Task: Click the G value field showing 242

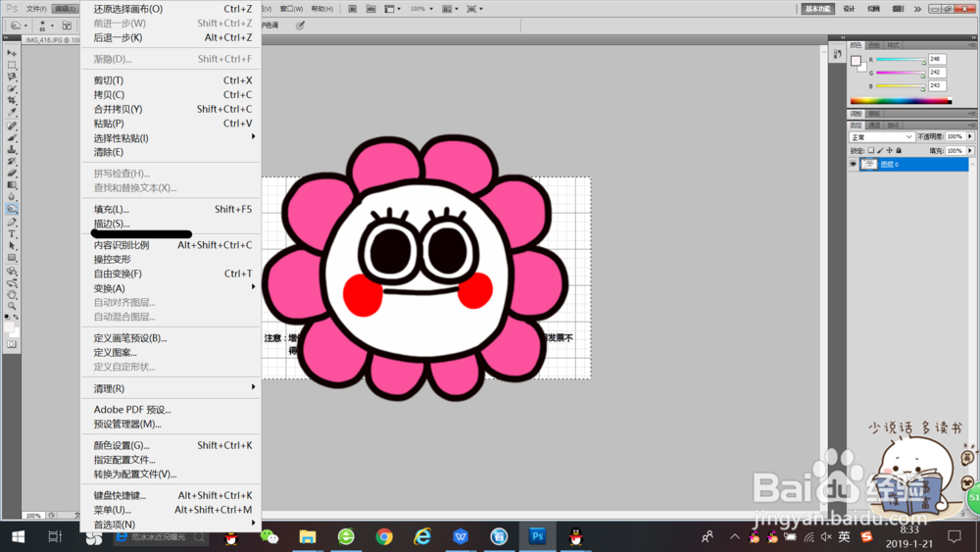Action: (937, 73)
